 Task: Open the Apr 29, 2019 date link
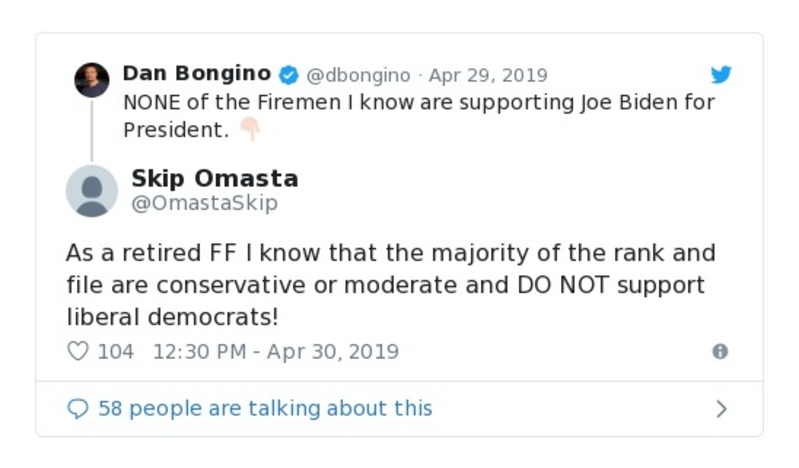(488, 76)
